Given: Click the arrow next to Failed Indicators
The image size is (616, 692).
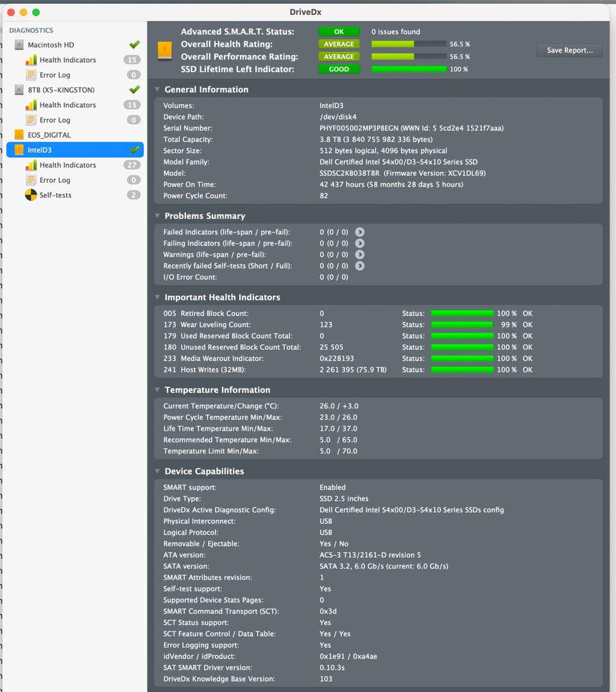Looking at the screenshot, I should point(360,232).
